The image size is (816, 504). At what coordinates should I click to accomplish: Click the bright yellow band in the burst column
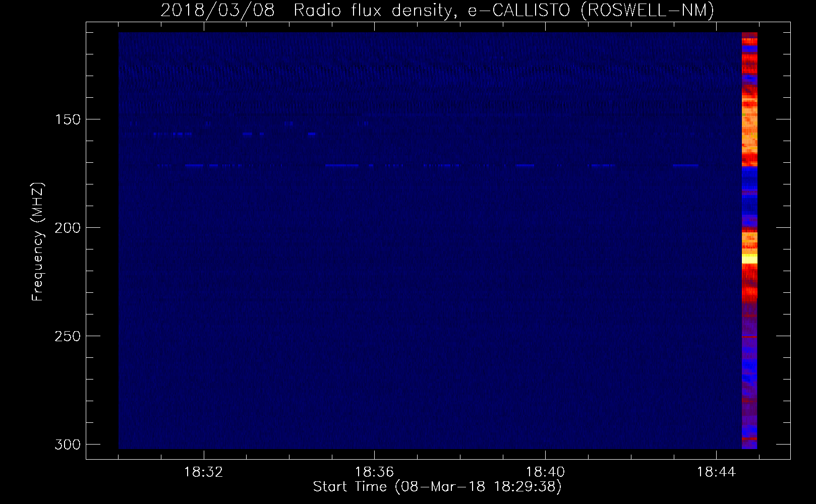[x=749, y=259]
